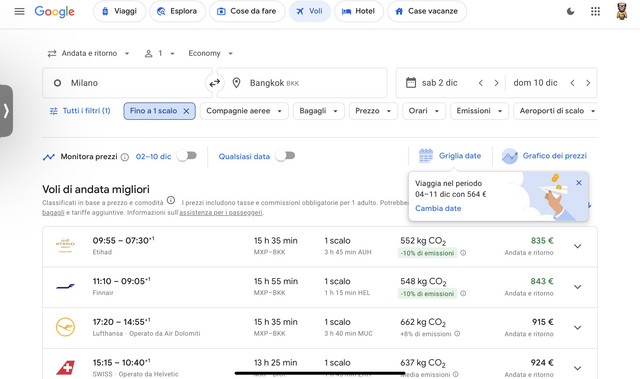
Task: Click the calendar icon in date field
Action: [411, 83]
